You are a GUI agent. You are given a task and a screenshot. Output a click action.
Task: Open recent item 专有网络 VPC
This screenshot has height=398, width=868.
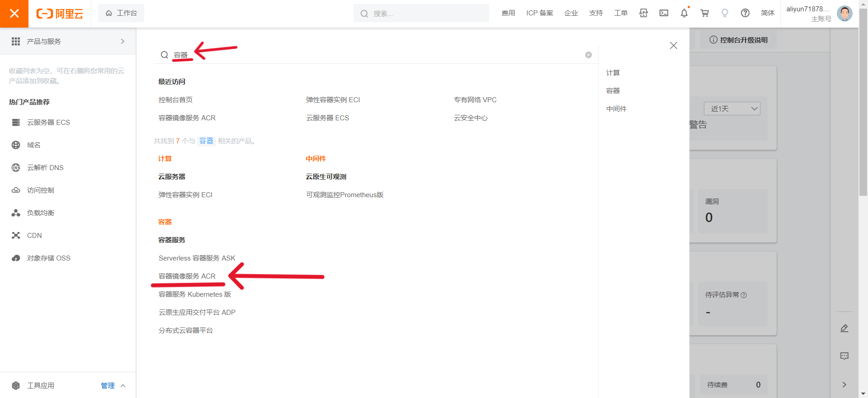pos(475,100)
